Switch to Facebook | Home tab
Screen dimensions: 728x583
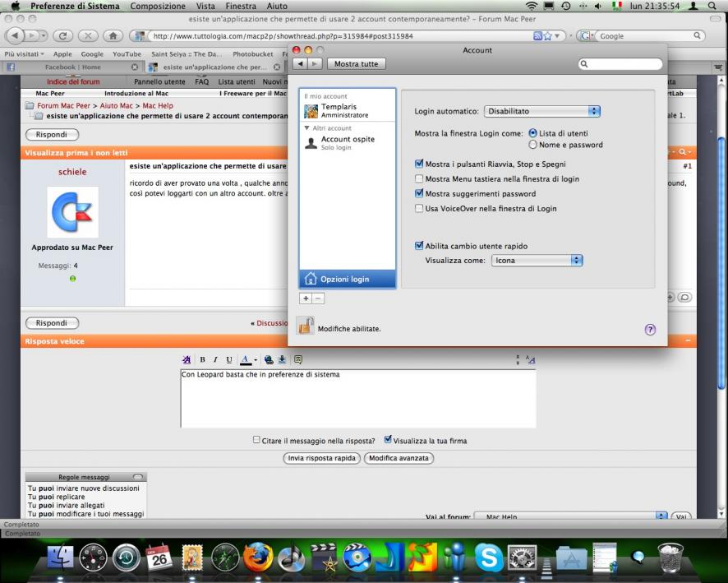72,67
